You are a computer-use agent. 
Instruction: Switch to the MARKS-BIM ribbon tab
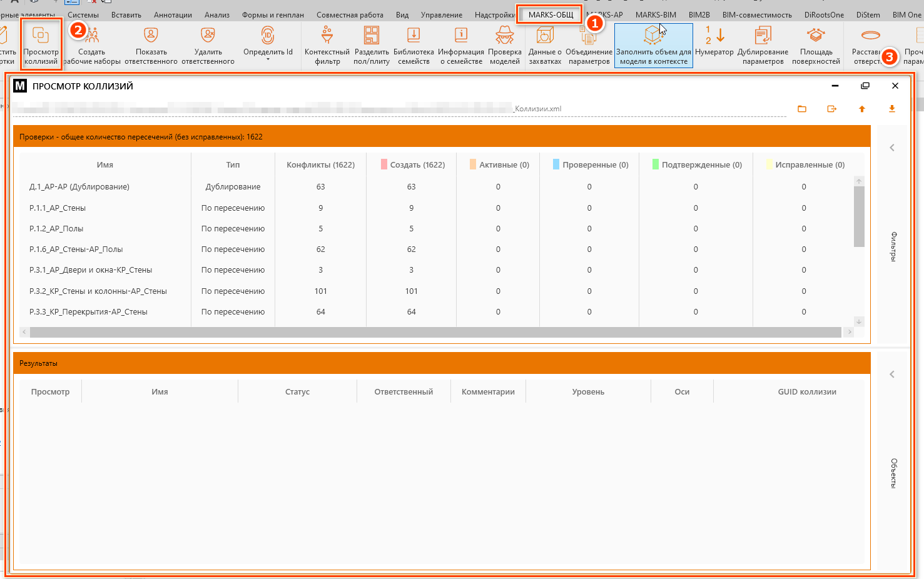click(x=656, y=14)
